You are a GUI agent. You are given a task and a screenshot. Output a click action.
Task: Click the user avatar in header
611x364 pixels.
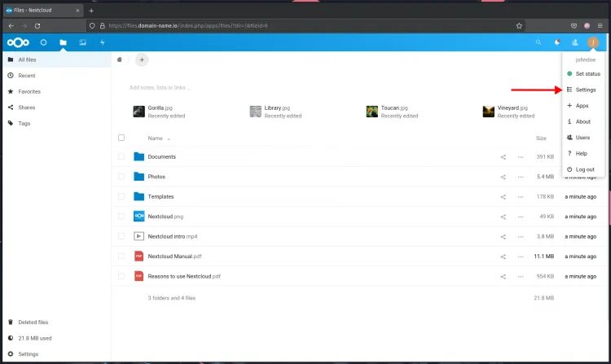tap(593, 42)
